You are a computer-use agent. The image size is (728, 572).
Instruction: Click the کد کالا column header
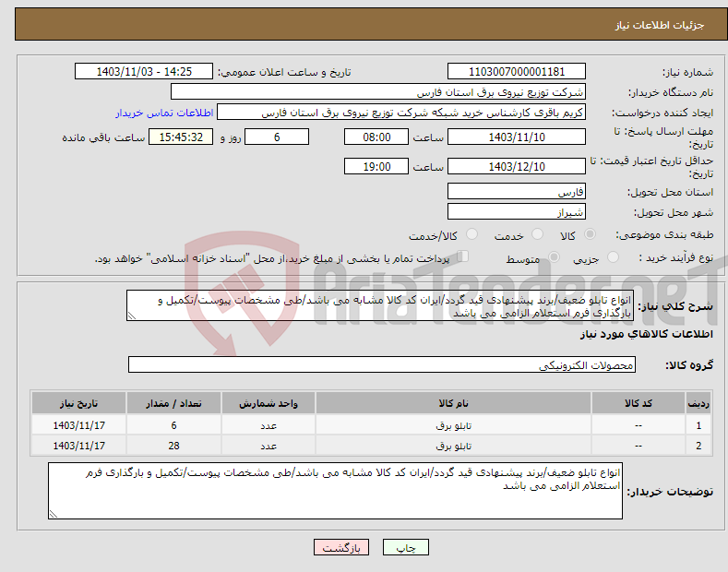(x=638, y=403)
